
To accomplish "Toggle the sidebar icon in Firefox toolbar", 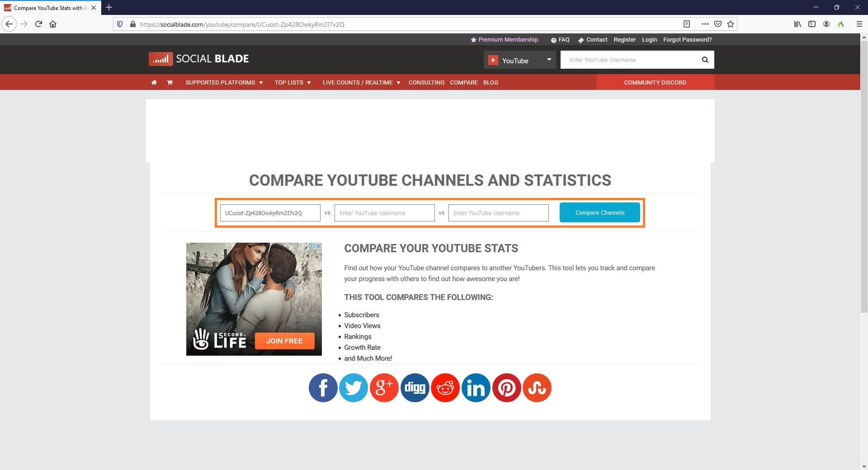I will click(x=812, y=24).
